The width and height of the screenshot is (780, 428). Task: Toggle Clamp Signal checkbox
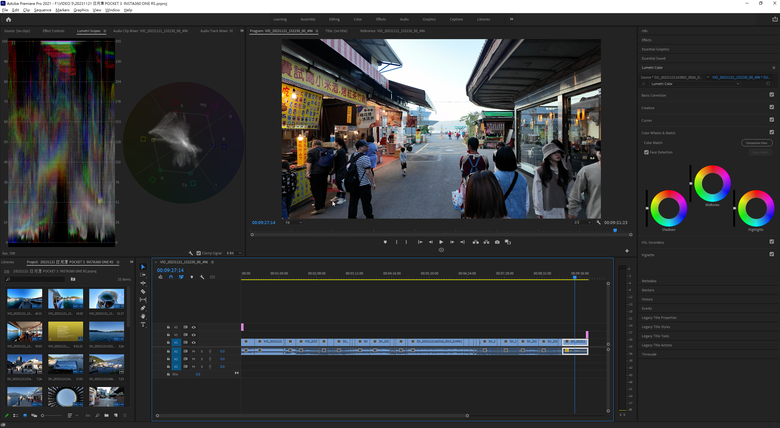click(x=198, y=253)
